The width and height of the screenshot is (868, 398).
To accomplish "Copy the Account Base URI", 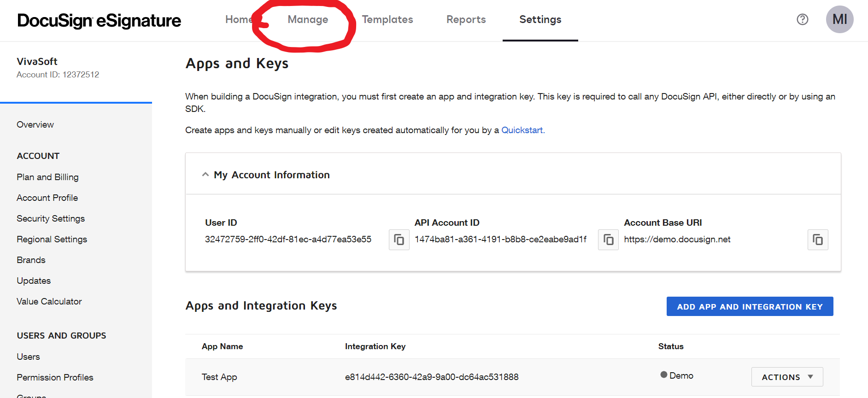I will [x=817, y=240].
